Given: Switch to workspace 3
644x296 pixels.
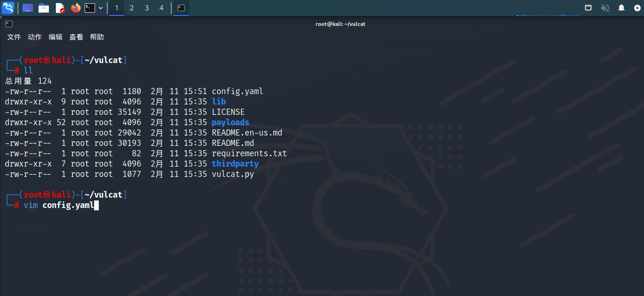Looking at the screenshot, I should pyautogui.click(x=147, y=8).
